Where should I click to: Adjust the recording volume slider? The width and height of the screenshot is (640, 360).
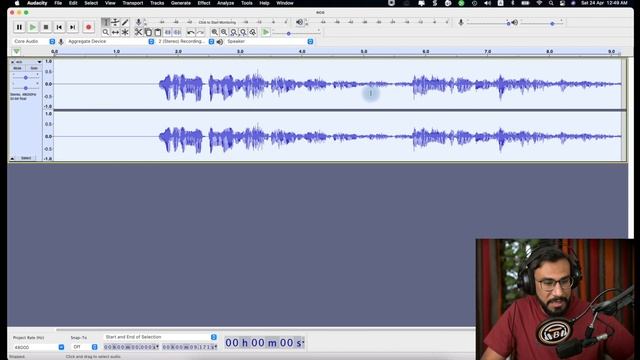pyautogui.click(x=508, y=23)
